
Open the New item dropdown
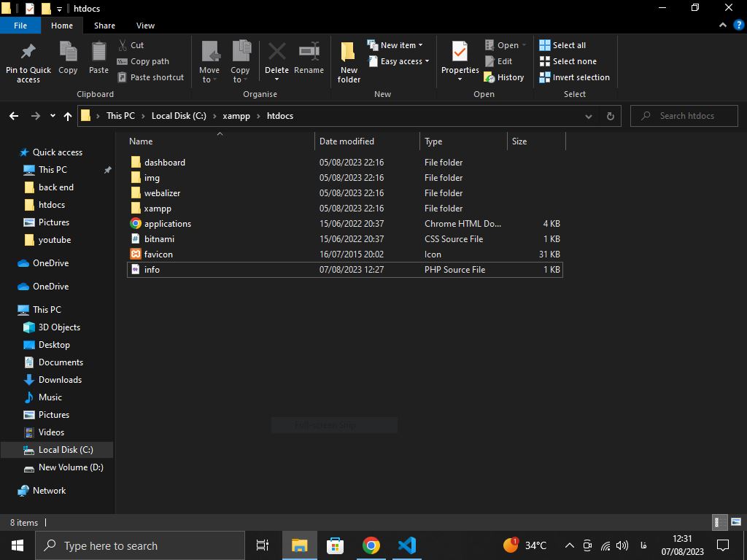395,45
